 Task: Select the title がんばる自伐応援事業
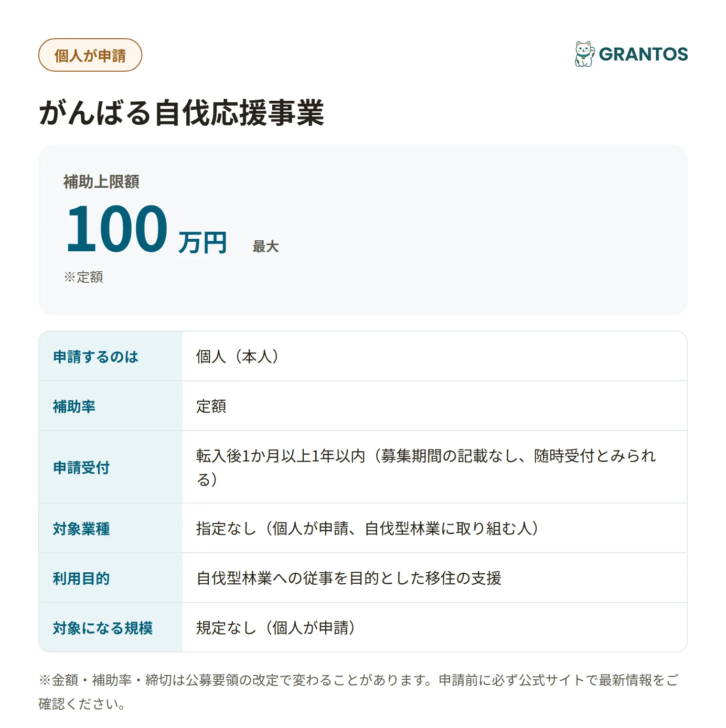pyautogui.click(x=181, y=113)
